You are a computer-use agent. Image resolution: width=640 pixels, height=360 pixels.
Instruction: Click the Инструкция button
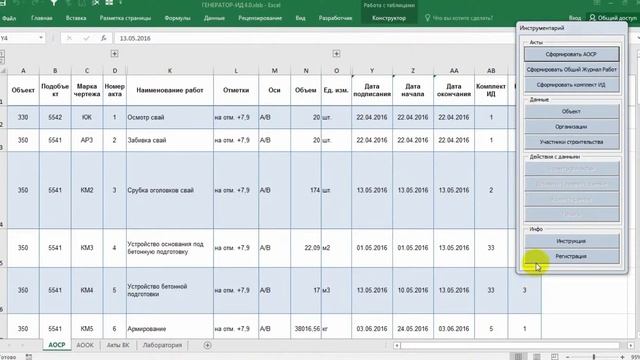click(571, 241)
